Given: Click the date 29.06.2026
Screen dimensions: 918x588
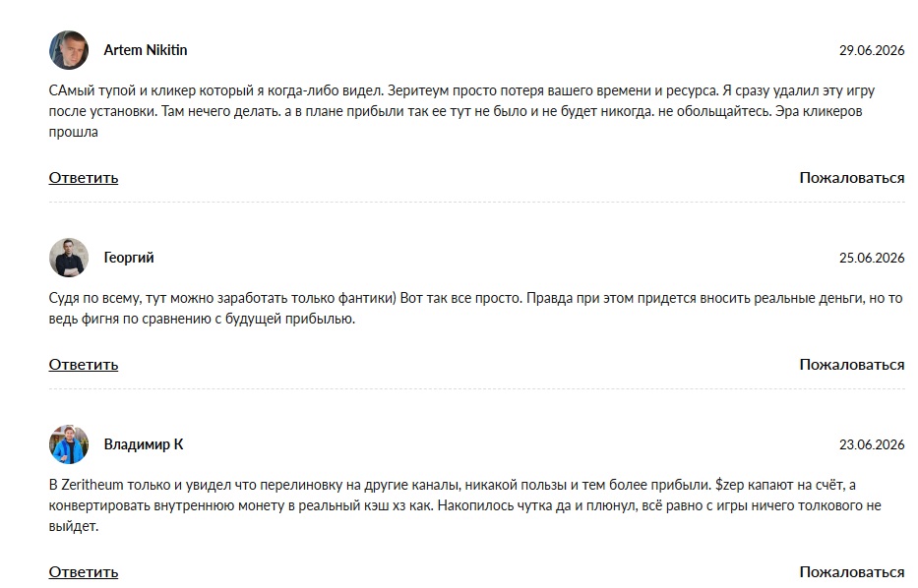Looking at the screenshot, I should pyautogui.click(x=872, y=50).
